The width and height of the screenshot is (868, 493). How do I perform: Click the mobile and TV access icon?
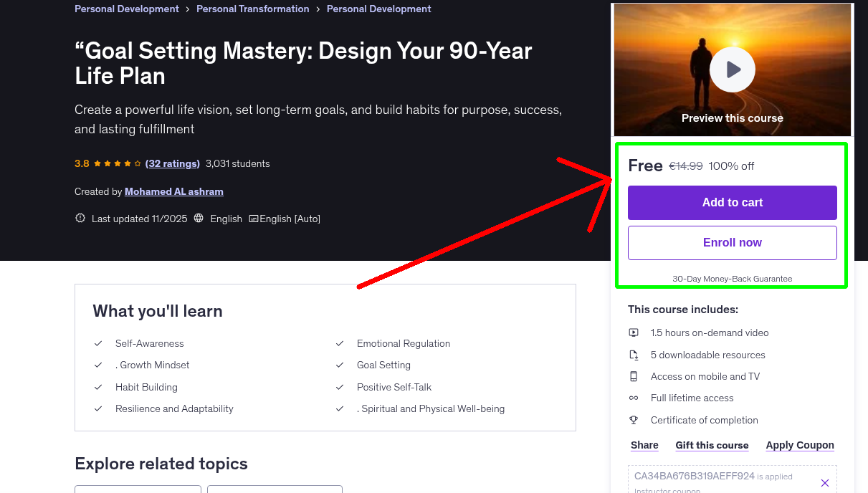click(x=634, y=376)
